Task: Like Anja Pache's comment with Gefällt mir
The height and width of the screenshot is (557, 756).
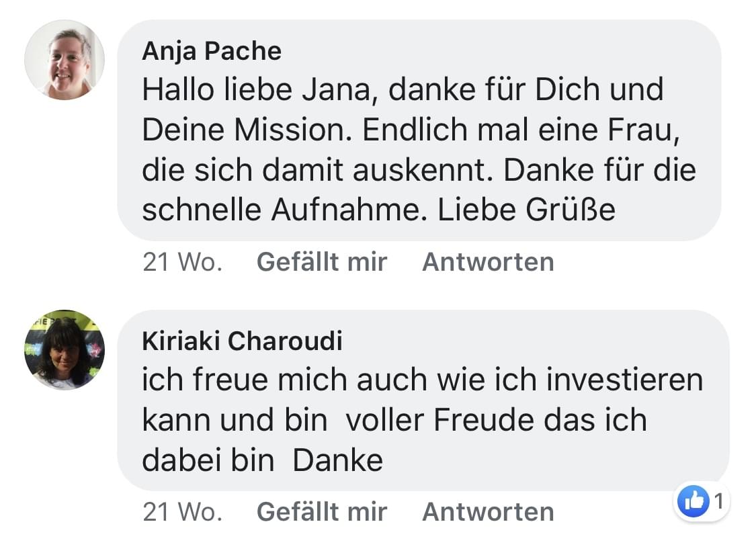Action: [322, 261]
